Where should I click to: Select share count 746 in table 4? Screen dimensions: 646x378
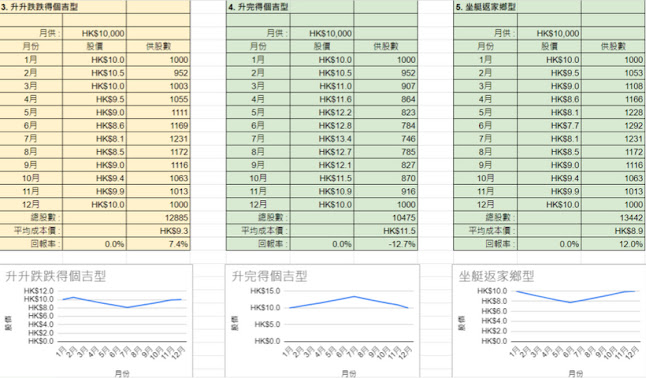tap(386, 139)
